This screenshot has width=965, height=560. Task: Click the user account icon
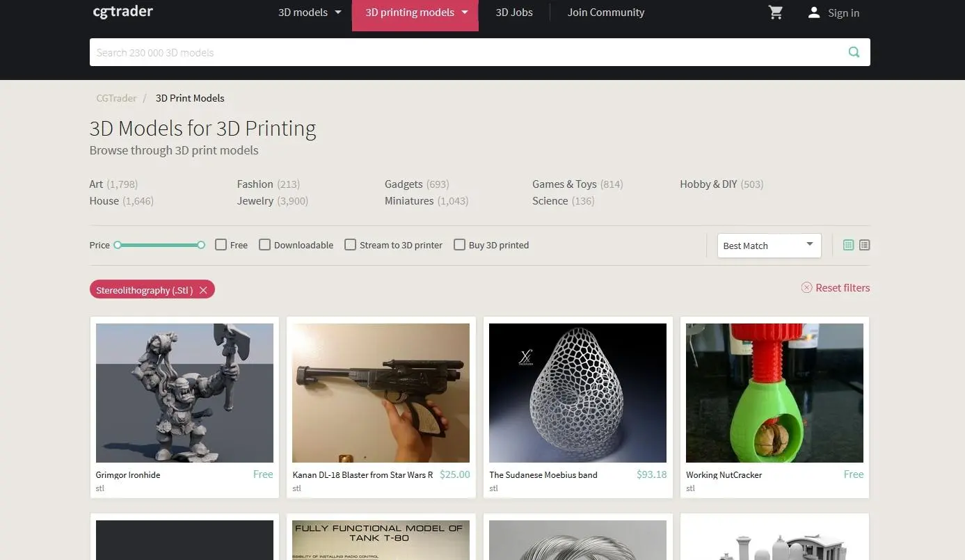point(814,13)
